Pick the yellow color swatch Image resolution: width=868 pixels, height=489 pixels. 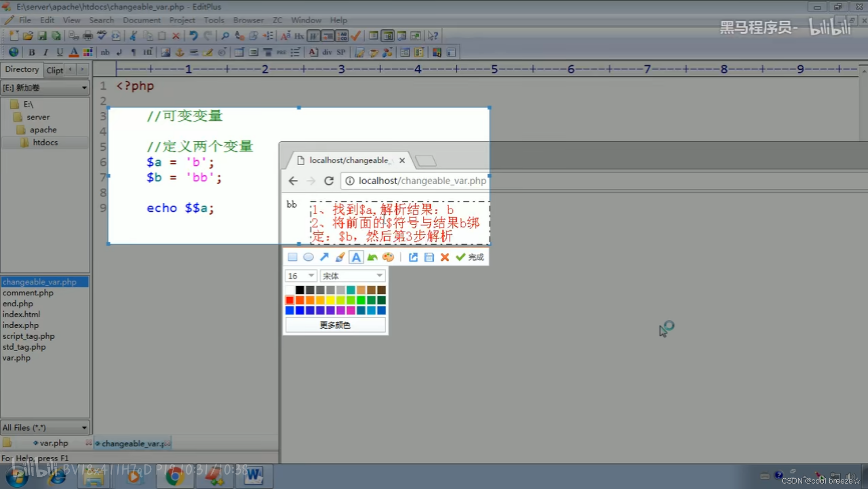tap(331, 300)
